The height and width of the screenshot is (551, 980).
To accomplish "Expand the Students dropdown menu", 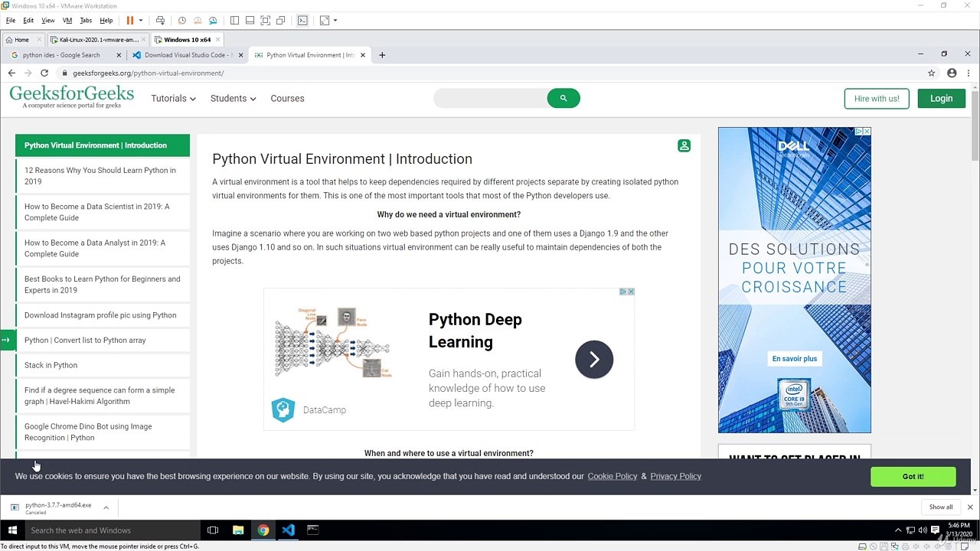I will coord(233,99).
